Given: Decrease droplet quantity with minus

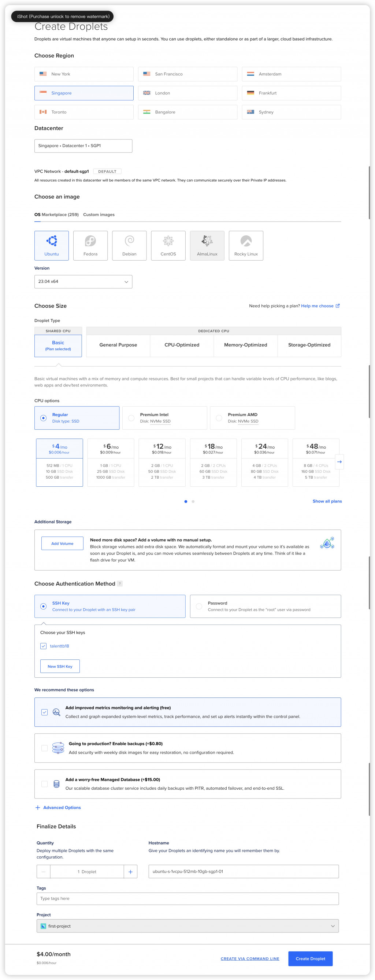Looking at the screenshot, I should pos(44,872).
